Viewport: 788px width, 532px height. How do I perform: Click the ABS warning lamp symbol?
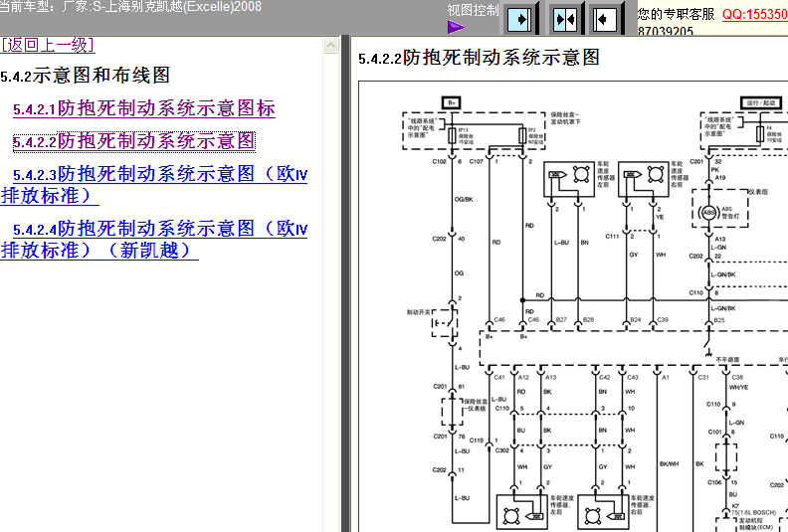[x=708, y=212]
